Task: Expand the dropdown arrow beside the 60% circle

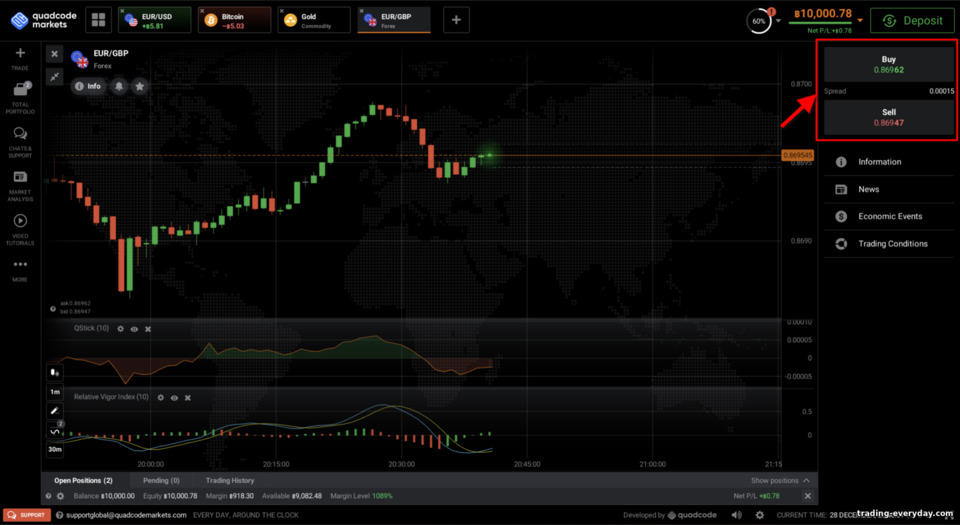Action: pos(779,20)
